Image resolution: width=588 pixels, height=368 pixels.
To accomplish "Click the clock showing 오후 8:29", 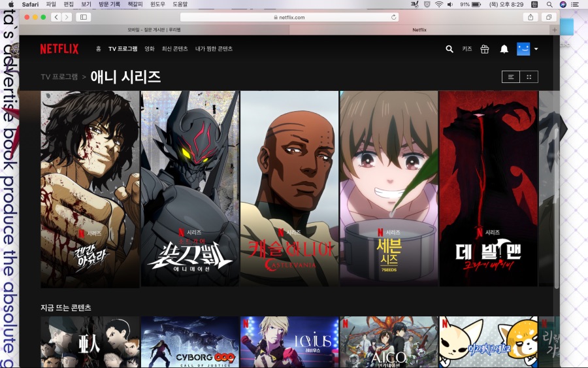I will pyautogui.click(x=506, y=4).
